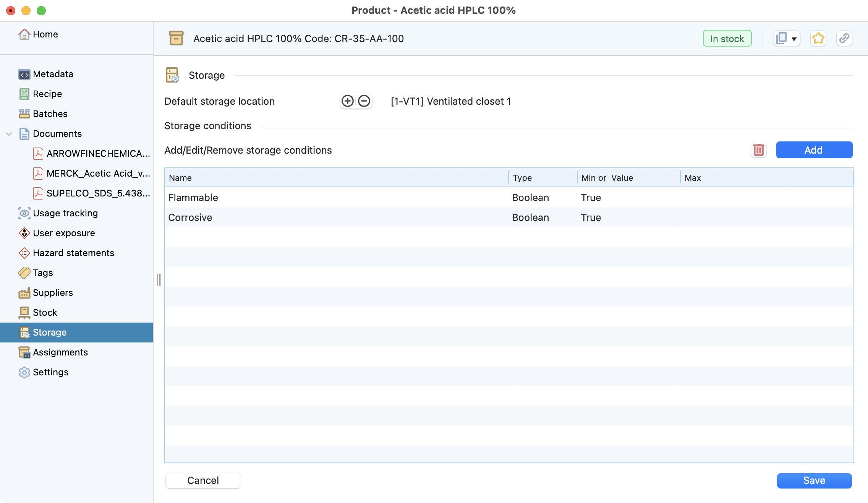Open Hazard statements in sidebar
The height and width of the screenshot is (503, 868).
tap(73, 253)
